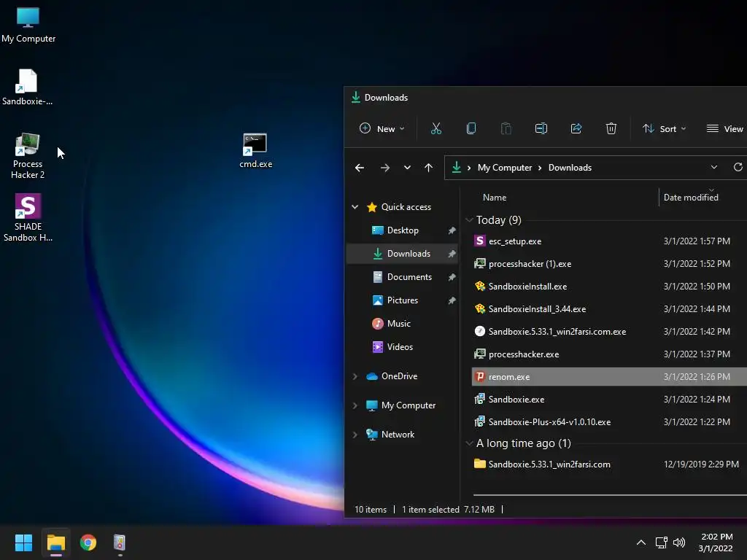Select Downloads in the navigation pane

[x=403, y=253]
